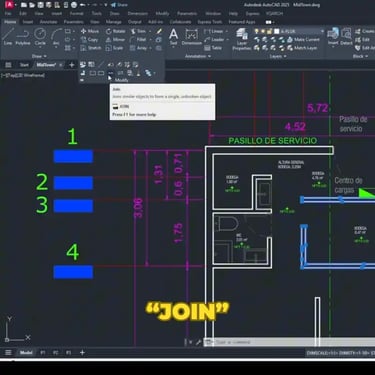Click the layer color swatch in layer list
This screenshot has width=375, height=375.
click(x=277, y=31)
